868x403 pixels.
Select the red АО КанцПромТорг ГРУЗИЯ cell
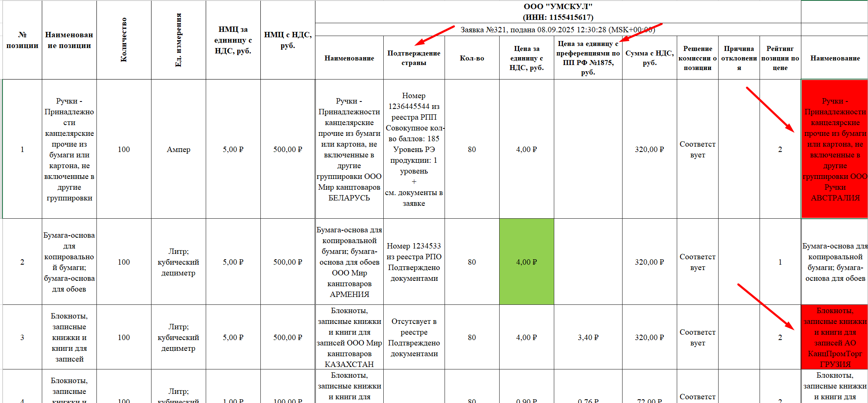tap(834, 337)
